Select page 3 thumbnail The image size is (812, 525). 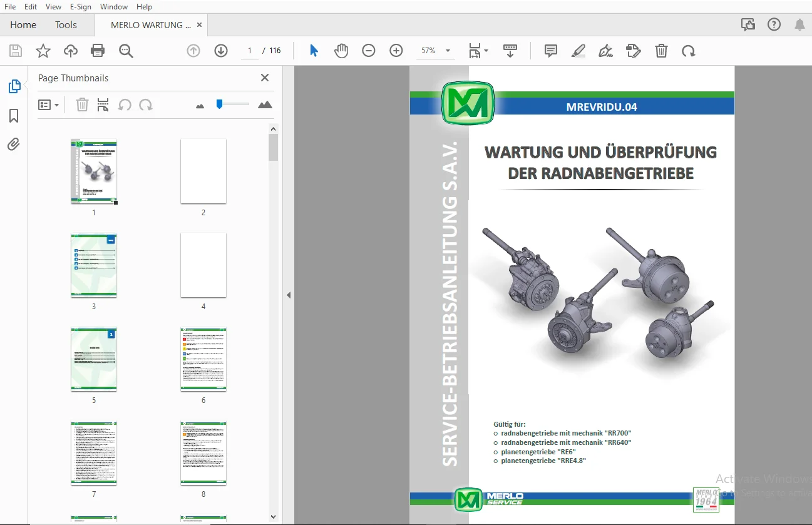click(x=94, y=265)
